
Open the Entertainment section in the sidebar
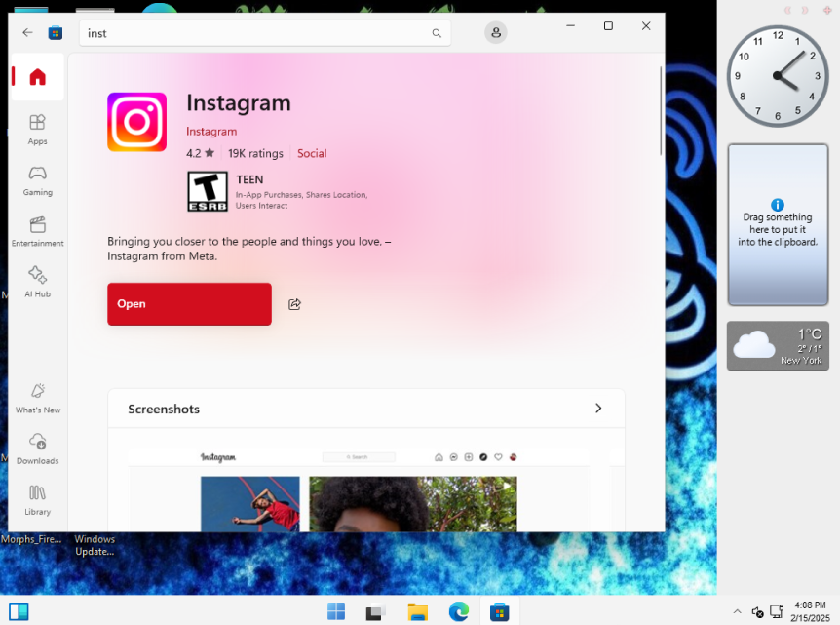[x=37, y=231]
